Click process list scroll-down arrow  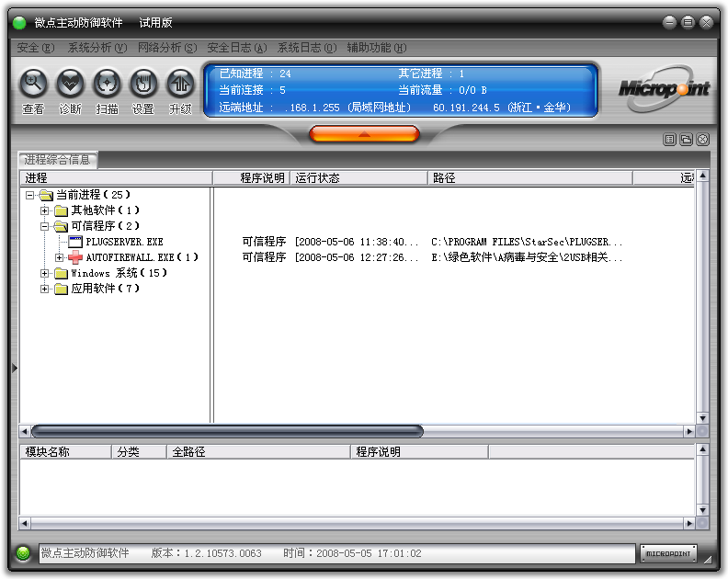[703, 418]
